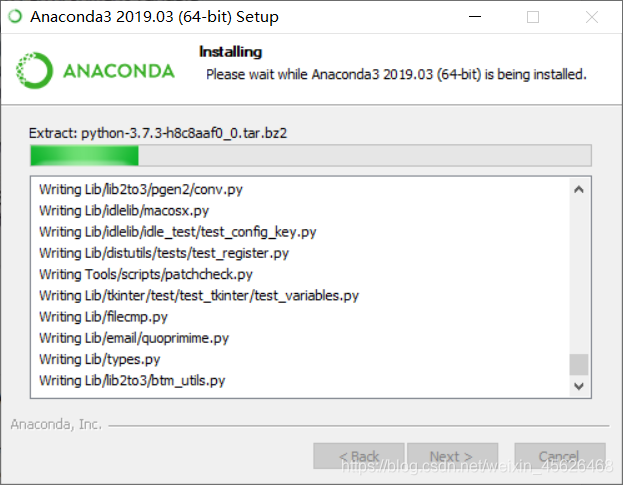
Task: Click the log scroll up arrow
Action: 579,189
